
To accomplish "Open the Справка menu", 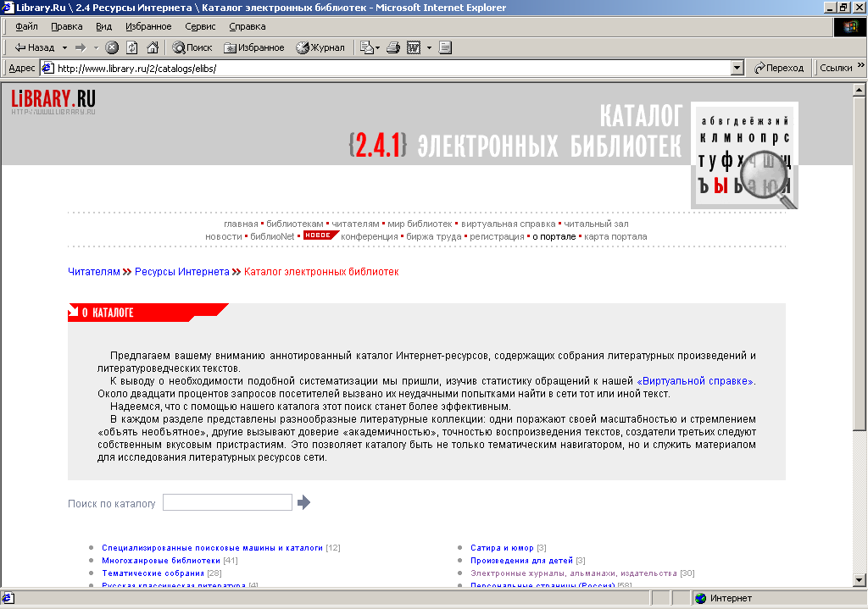I will 248,26.
